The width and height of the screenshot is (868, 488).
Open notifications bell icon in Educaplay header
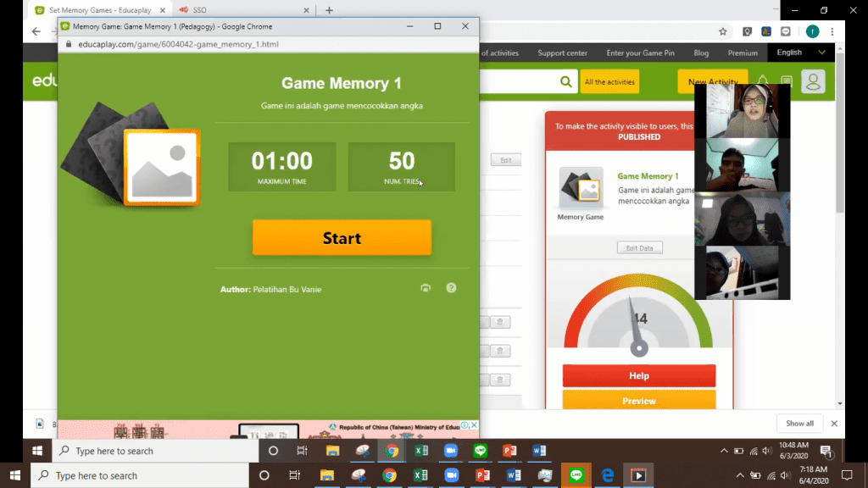[x=763, y=81]
